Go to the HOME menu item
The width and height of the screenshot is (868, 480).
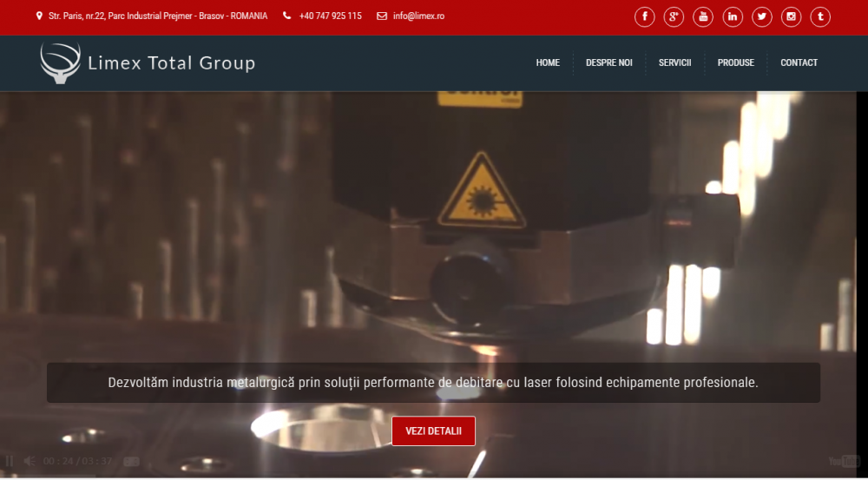pos(548,62)
